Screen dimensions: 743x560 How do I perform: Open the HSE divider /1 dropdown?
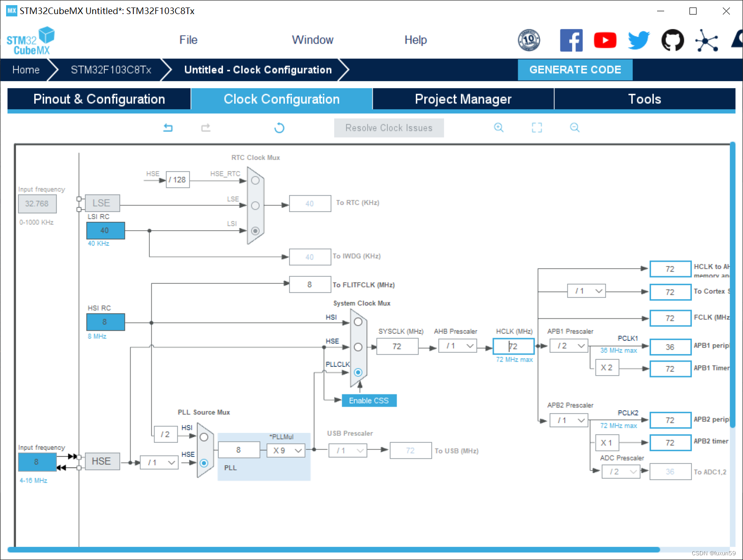coord(159,462)
